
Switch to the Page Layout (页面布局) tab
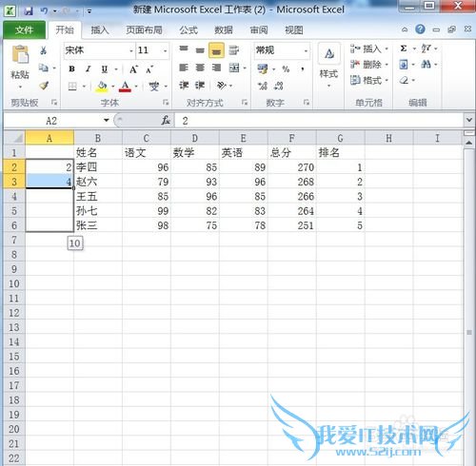tap(144, 30)
